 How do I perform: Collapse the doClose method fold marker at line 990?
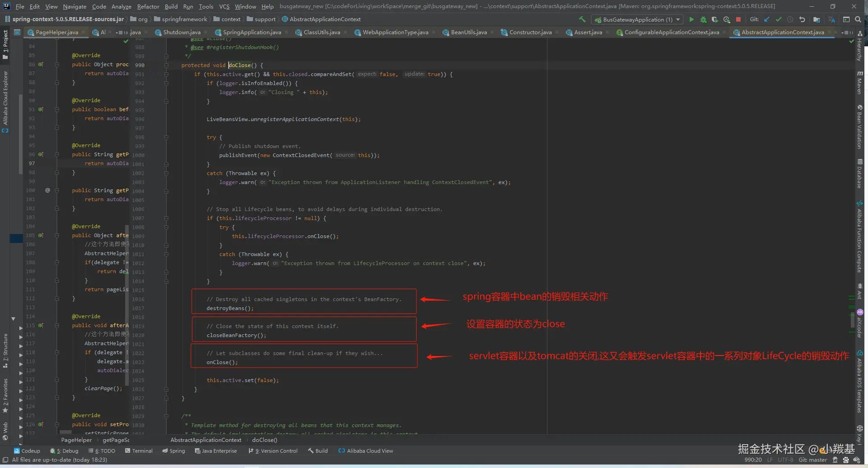pyautogui.click(x=166, y=65)
